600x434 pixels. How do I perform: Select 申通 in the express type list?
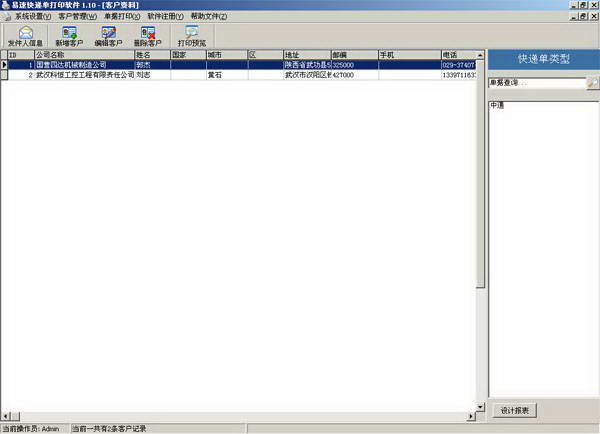click(x=497, y=104)
